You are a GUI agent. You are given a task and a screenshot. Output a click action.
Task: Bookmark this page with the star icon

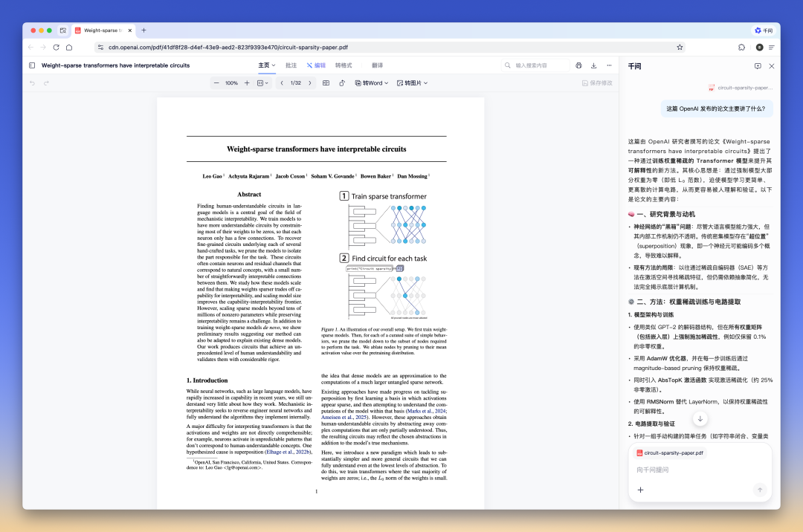click(680, 47)
